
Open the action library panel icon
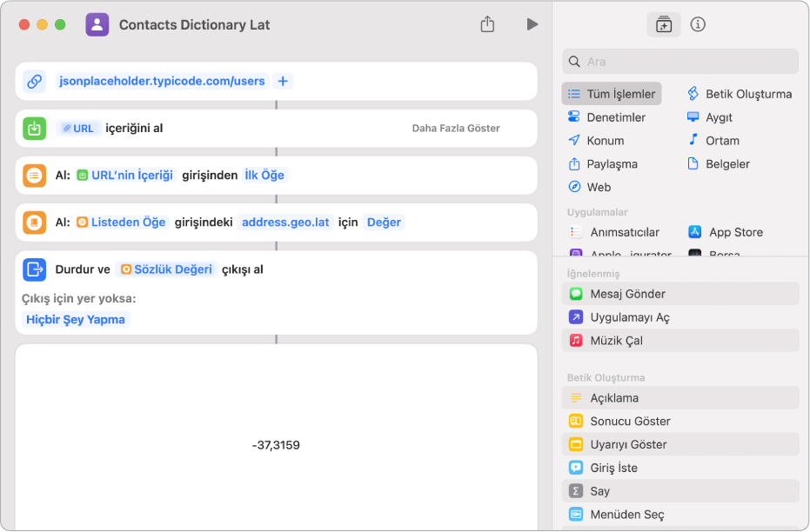tap(663, 24)
